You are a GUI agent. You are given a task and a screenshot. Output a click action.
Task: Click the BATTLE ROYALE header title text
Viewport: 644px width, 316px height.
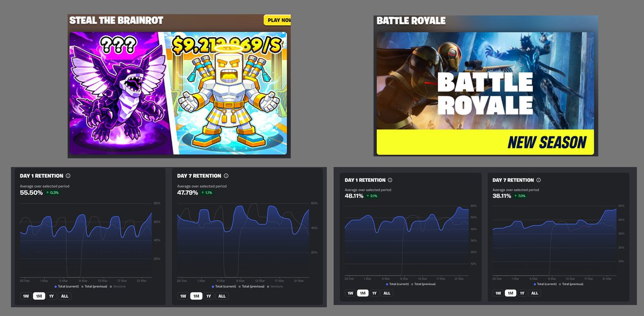pyautogui.click(x=411, y=20)
